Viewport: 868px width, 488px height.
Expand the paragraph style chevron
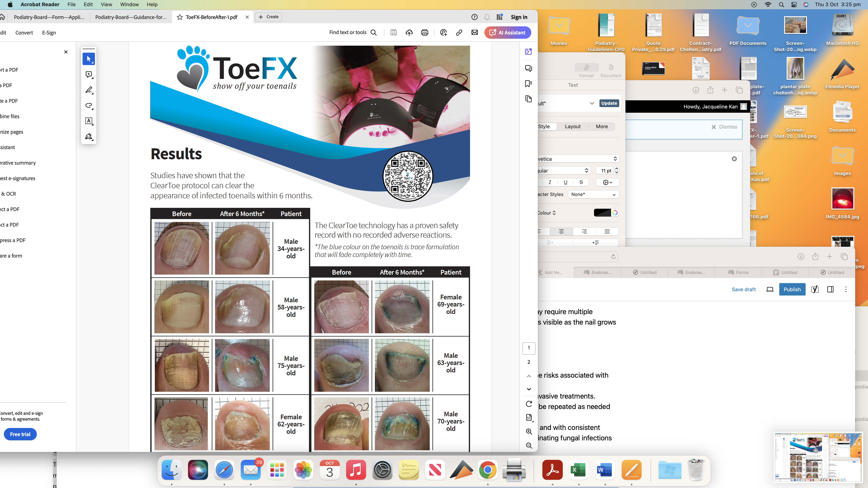point(592,103)
